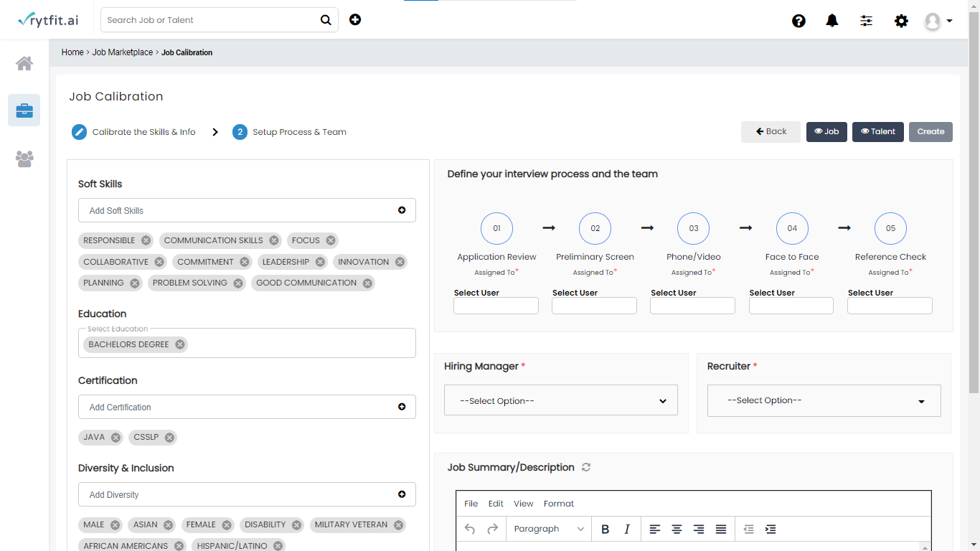Remove the COMMUNICATION SKILLS tag
This screenshot has width=980, height=551.
[274, 240]
